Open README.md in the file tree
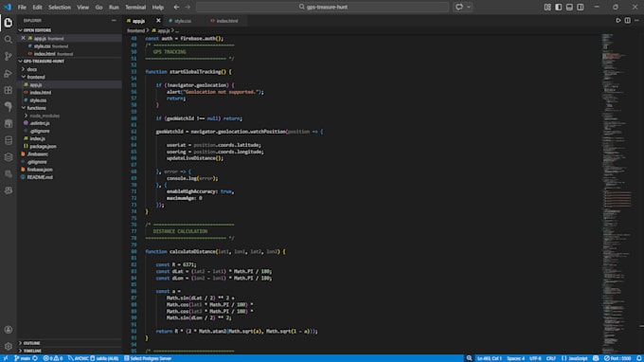Image resolution: width=644 pixels, height=362 pixels. tap(40, 177)
